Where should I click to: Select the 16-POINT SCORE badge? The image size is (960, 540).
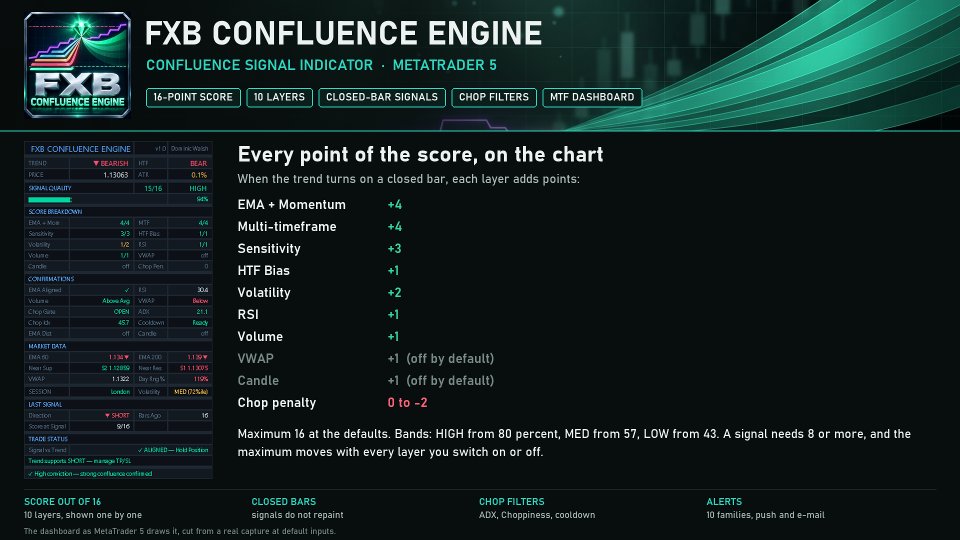[x=193, y=97]
